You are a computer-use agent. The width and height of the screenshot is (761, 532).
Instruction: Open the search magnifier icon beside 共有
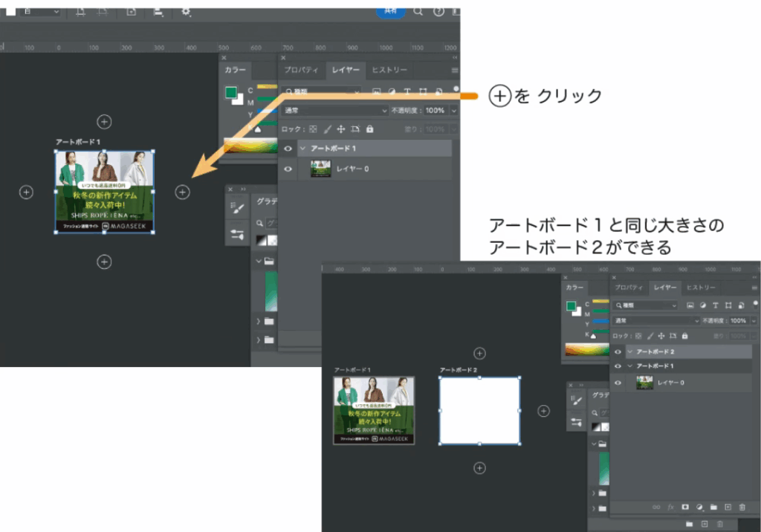[418, 12]
